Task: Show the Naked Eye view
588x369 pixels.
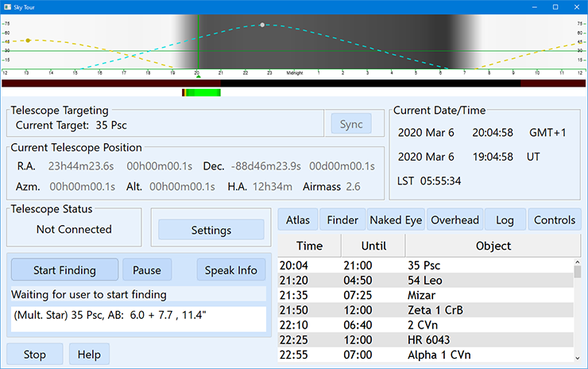Action: tap(396, 220)
